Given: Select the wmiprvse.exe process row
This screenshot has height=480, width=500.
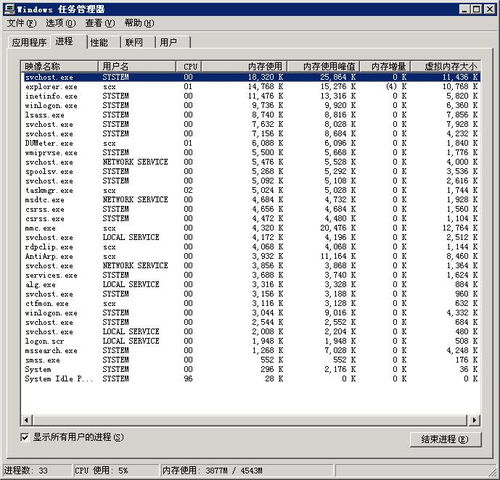Looking at the screenshot, I should click(x=251, y=153).
